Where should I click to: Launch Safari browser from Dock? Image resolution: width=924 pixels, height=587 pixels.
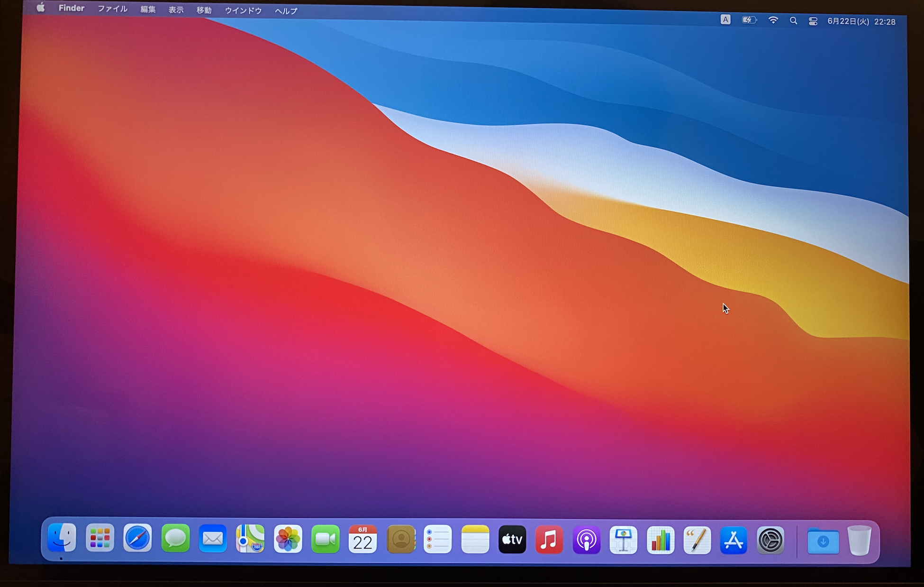point(137,539)
